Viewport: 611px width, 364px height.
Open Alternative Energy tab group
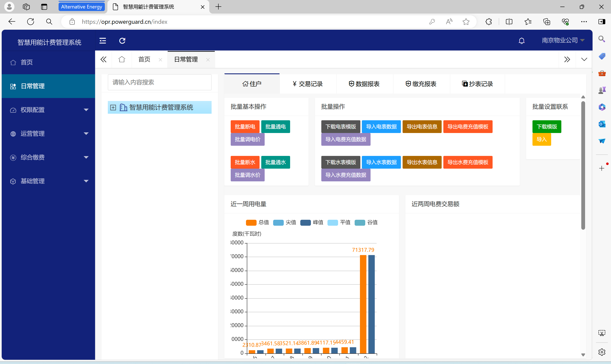click(82, 7)
